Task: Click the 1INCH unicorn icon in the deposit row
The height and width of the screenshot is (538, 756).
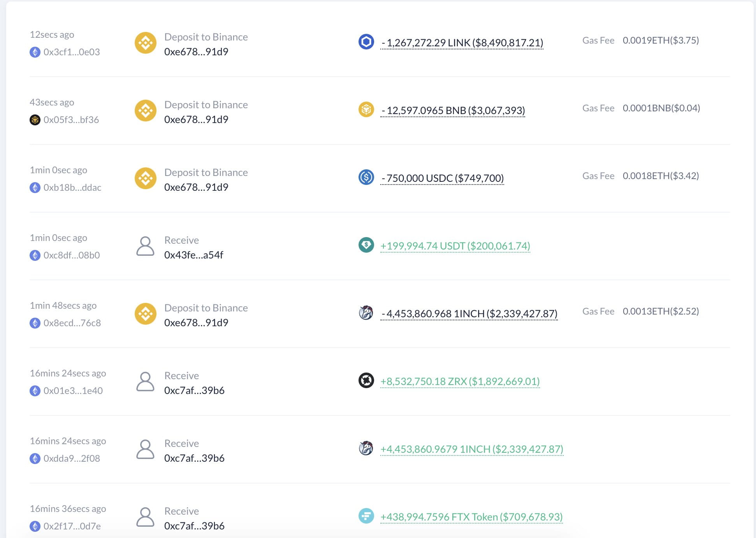Action: tap(366, 313)
